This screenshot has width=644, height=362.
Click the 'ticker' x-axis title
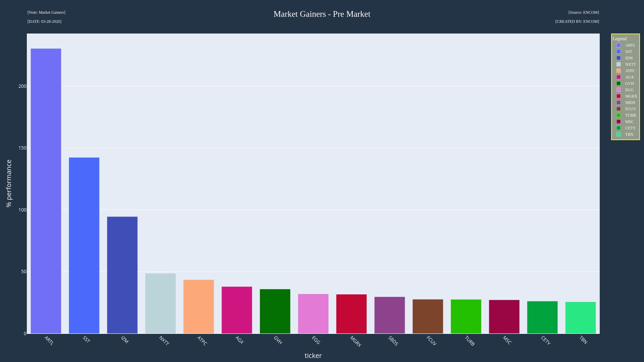click(313, 356)
